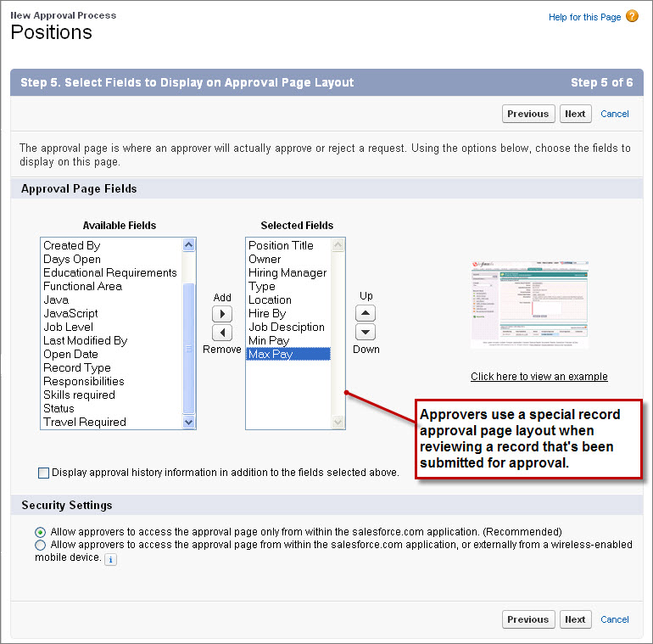This screenshot has width=653, height=644.
Task: Open Click here to view an example
Action: [x=539, y=377]
